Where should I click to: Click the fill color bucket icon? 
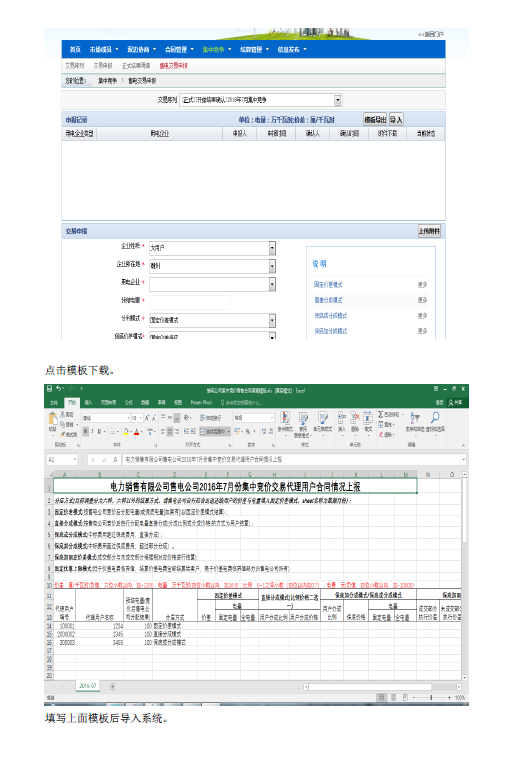[126, 431]
